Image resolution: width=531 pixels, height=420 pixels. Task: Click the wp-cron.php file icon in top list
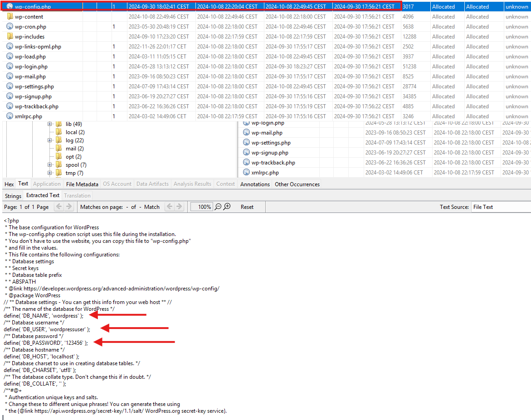[10, 27]
